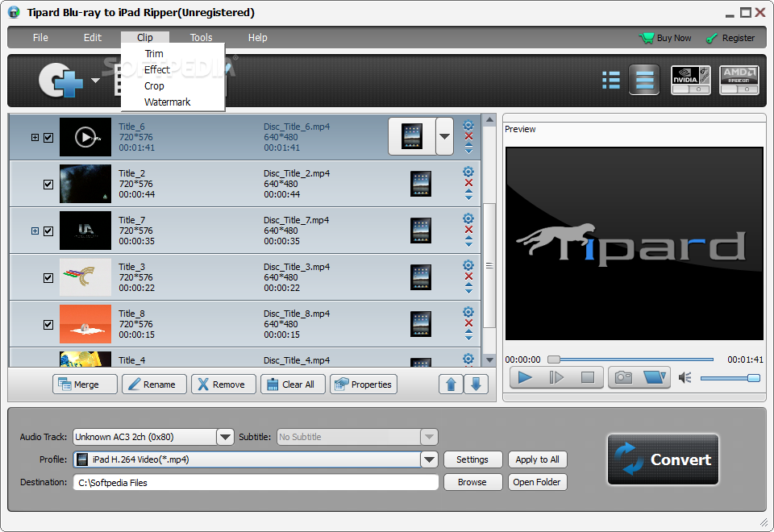Open settings gear for Title_7
This screenshot has width=774, height=532.
(x=468, y=218)
